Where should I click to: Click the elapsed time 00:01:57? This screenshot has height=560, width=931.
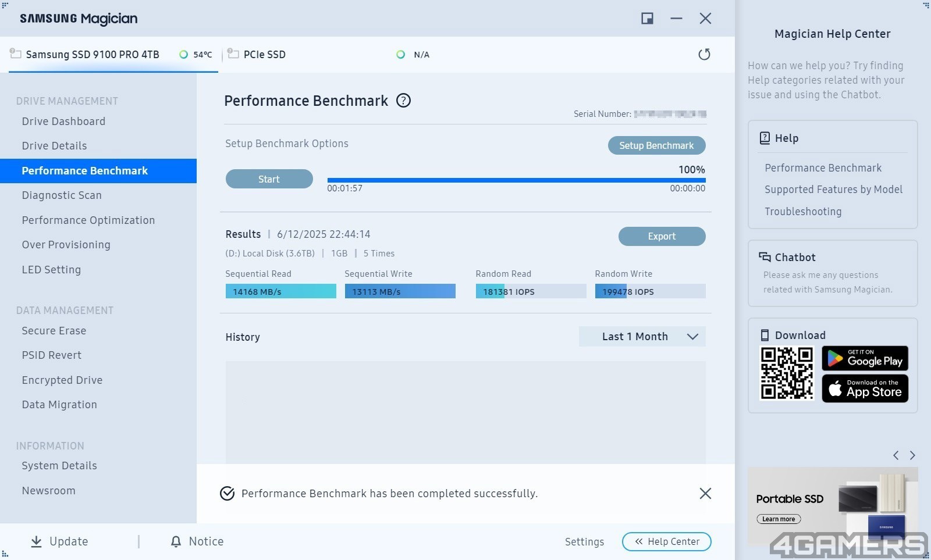[x=344, y=188]
